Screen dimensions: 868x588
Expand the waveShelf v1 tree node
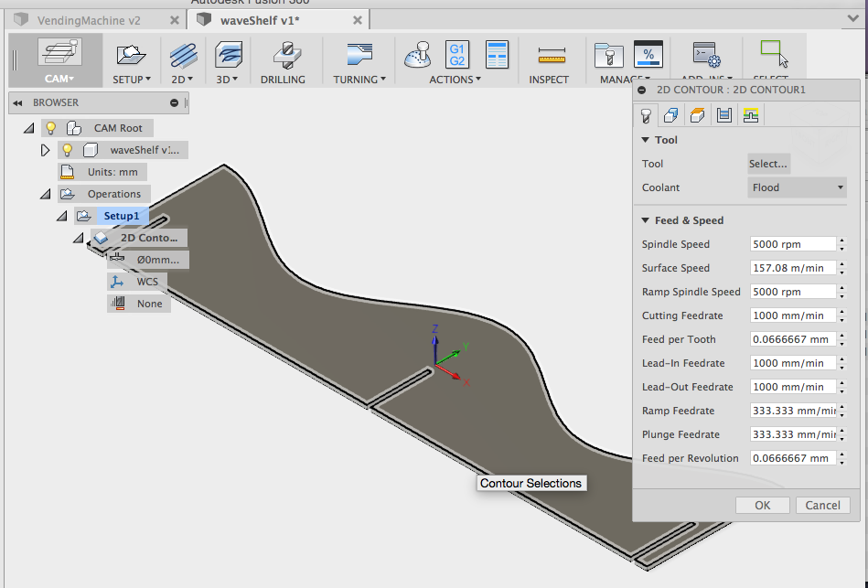[x=46, y=150]
